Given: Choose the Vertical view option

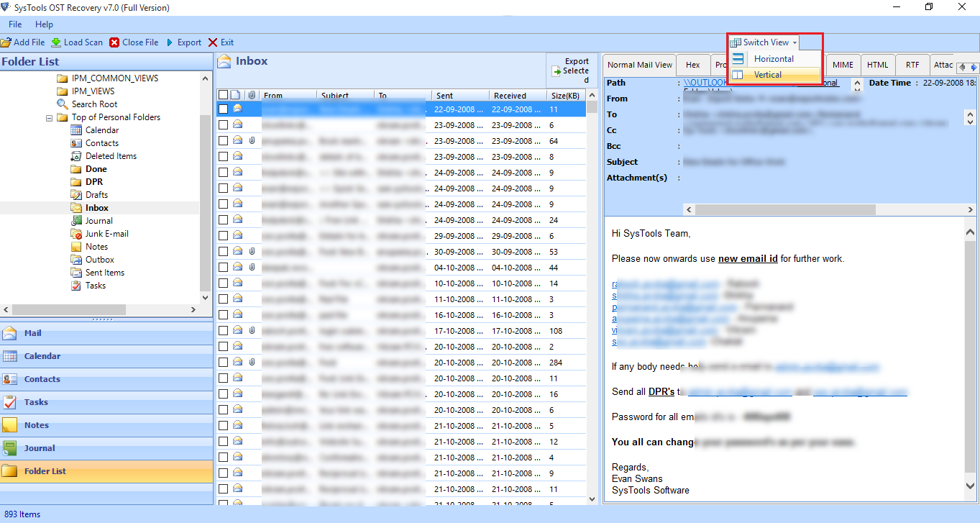Looking at the screenshot, I should pyautogui.click(x=774, y=75).
